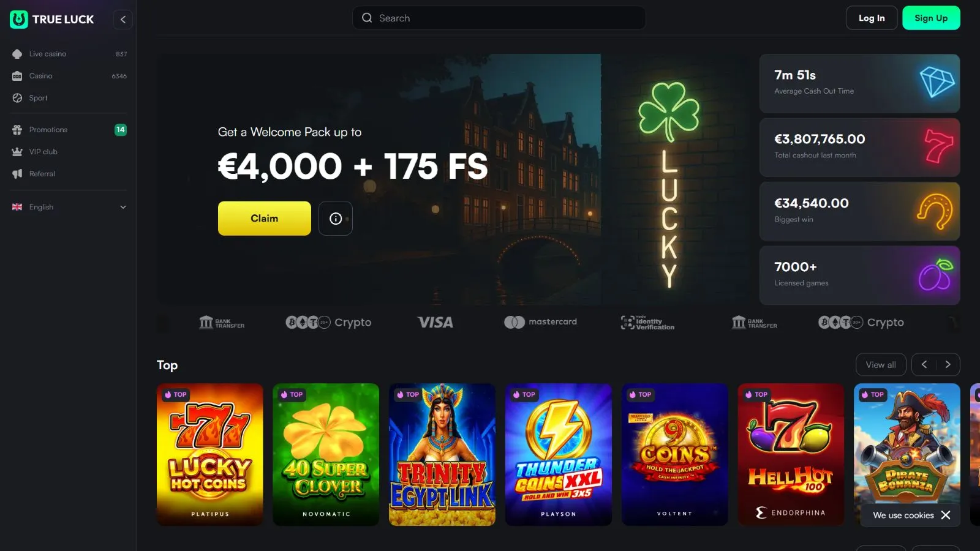The height and width of the screenshot is (551, 980).
Task: Open the Thunder Coins XXL game thumbnail
Action: click(559, 454)
